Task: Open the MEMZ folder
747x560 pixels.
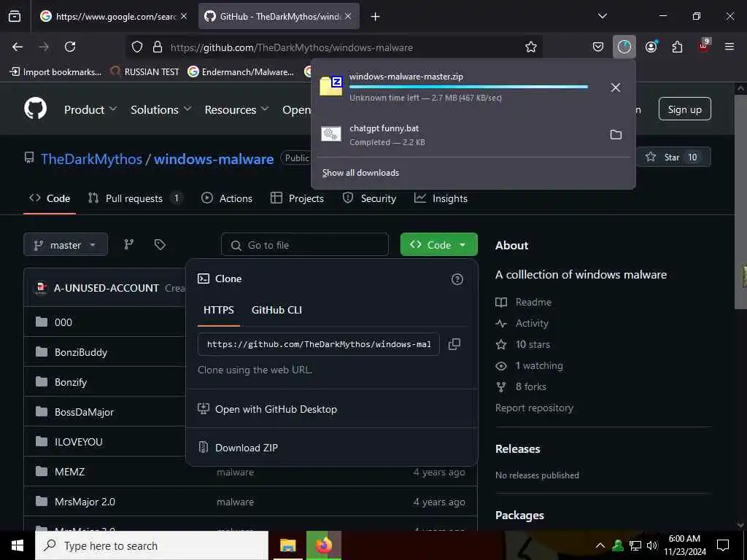Action: pyautogui.click(x=69, y=472)
